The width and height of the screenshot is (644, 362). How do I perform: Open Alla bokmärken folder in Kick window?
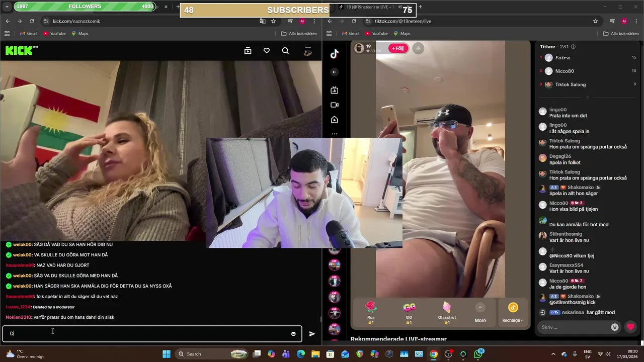[x=299, y=34]
